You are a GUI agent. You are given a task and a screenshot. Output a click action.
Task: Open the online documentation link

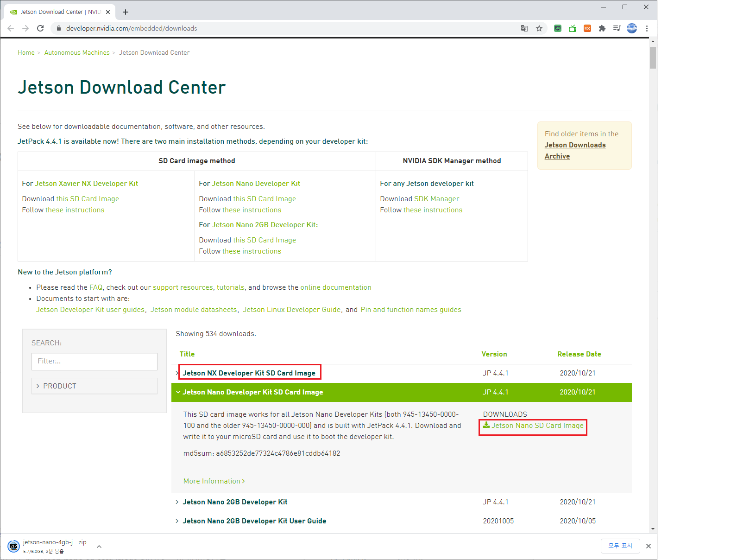click(x=336, y=287)
